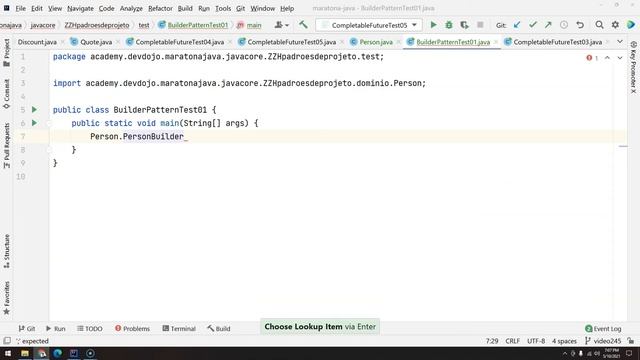
Task: Open Favorites tool window
Action: coord(7,298)
